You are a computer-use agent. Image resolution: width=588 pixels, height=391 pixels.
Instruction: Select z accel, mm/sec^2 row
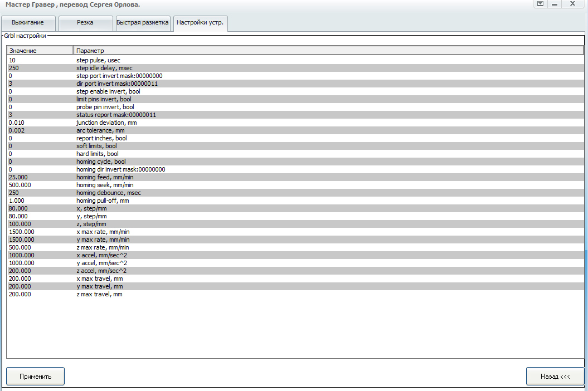(295, 271)
